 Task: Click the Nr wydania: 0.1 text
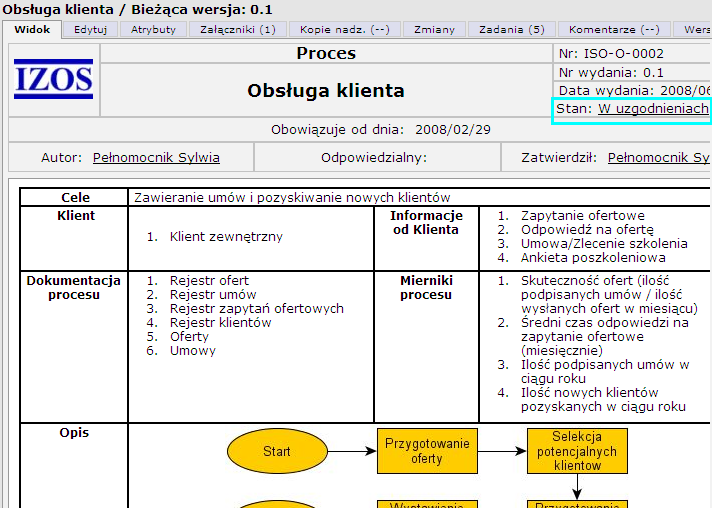click(x=611, y=73)
